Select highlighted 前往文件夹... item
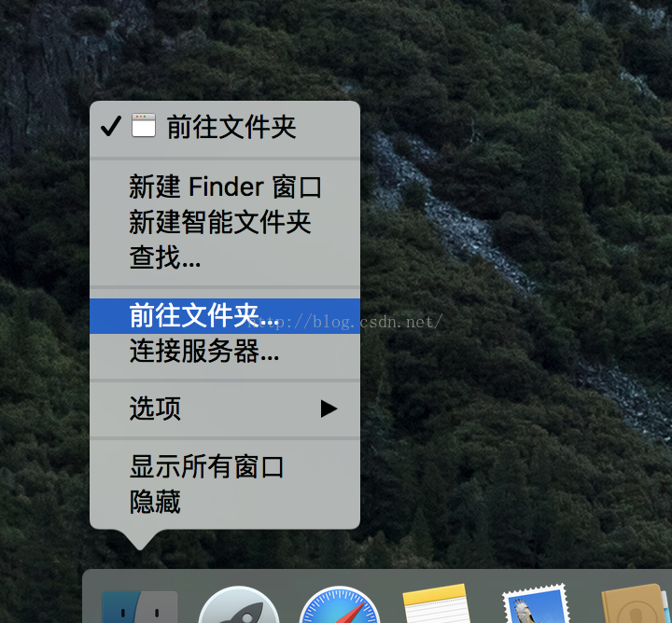The image size is (672, 623). [x=225, y=316]
